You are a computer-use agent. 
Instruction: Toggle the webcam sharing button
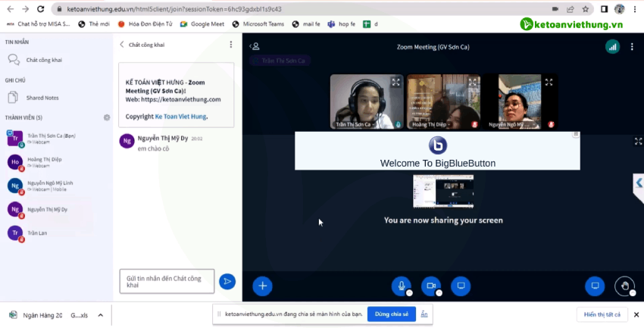(430, 286)
